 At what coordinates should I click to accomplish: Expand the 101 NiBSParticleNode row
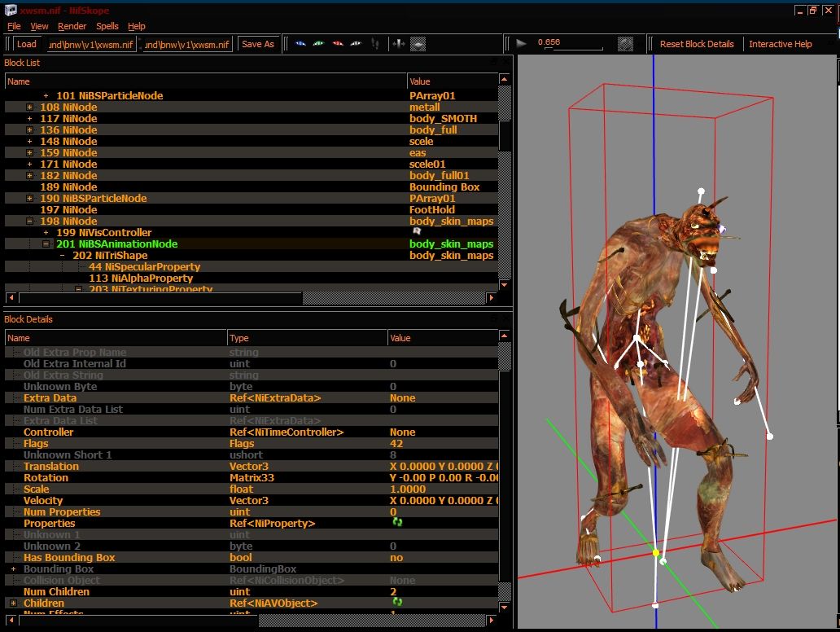pyautogui.click(x=46, y=96)
